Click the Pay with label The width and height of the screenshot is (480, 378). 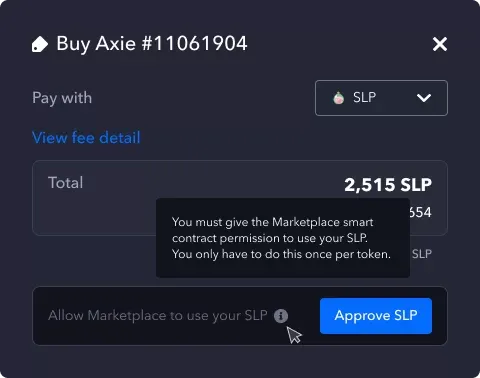click(62, 98)
